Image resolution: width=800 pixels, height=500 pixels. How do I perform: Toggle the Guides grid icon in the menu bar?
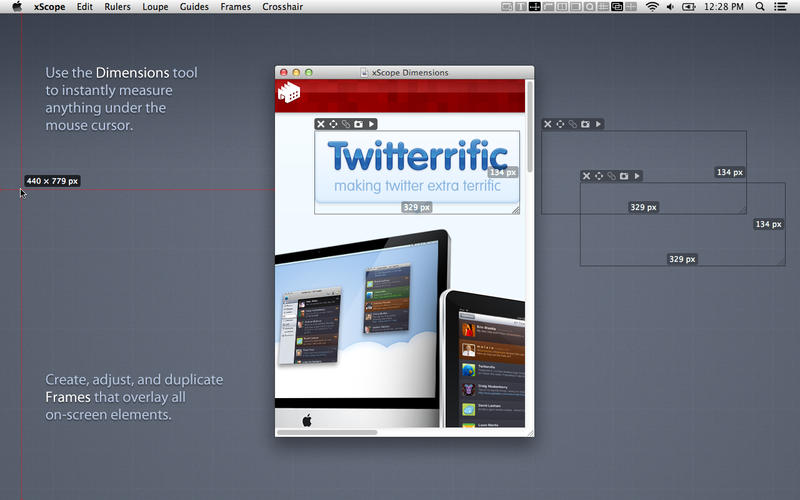603,7
